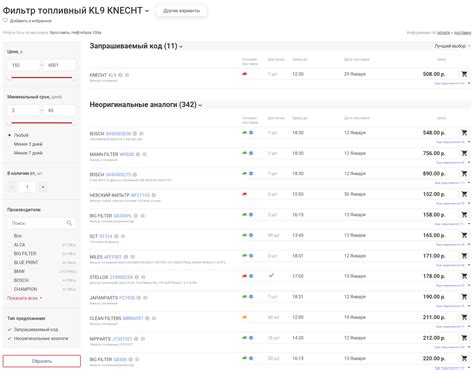This screenshot has width=474, height=370.
Task: Click heart icon to add to favorites
Action: [x=5, y=20]
